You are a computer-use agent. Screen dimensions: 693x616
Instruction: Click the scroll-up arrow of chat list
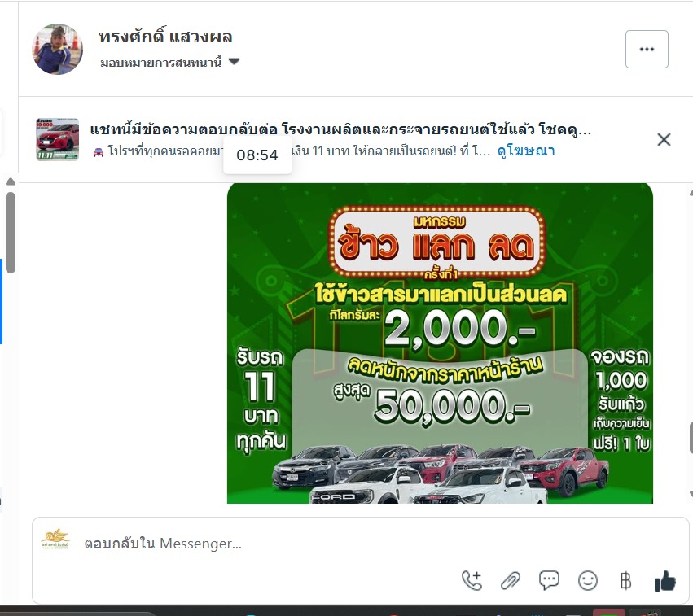(11, 181)
